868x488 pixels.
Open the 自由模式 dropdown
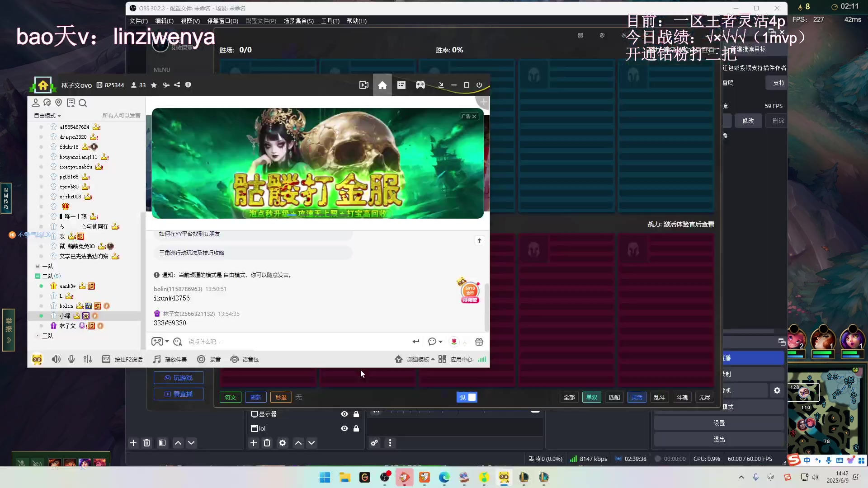point(47,116)
